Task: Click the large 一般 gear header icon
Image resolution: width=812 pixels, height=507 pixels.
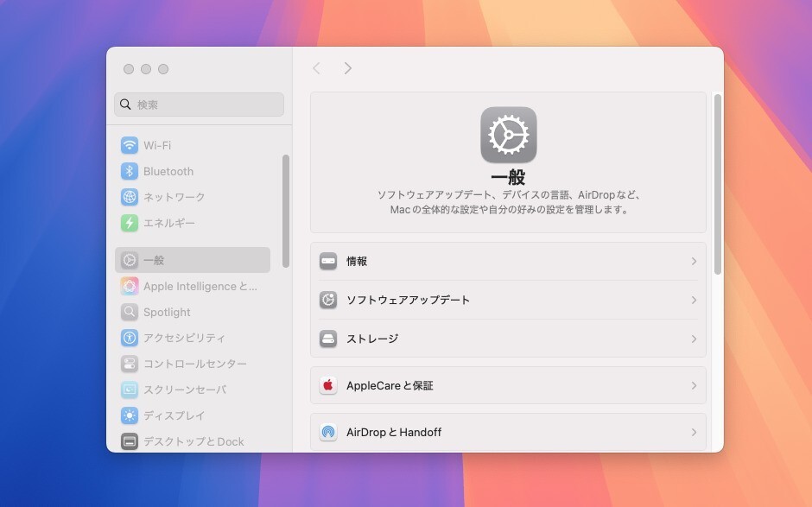Action: [x=509, y=135]
